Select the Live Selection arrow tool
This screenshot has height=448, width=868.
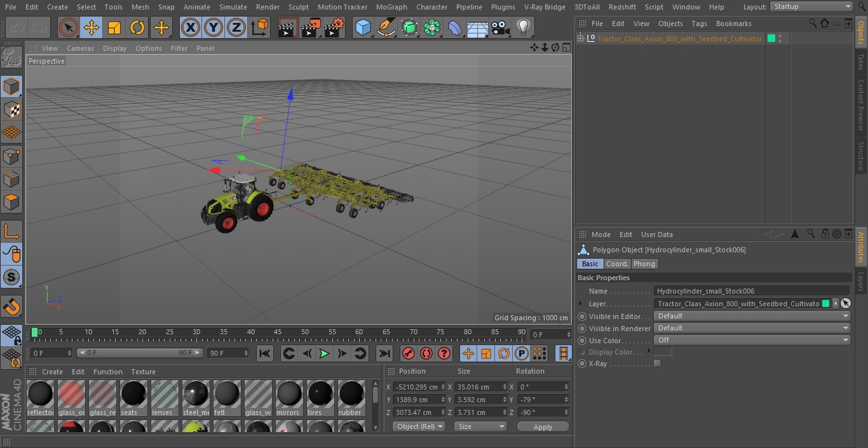69,27
